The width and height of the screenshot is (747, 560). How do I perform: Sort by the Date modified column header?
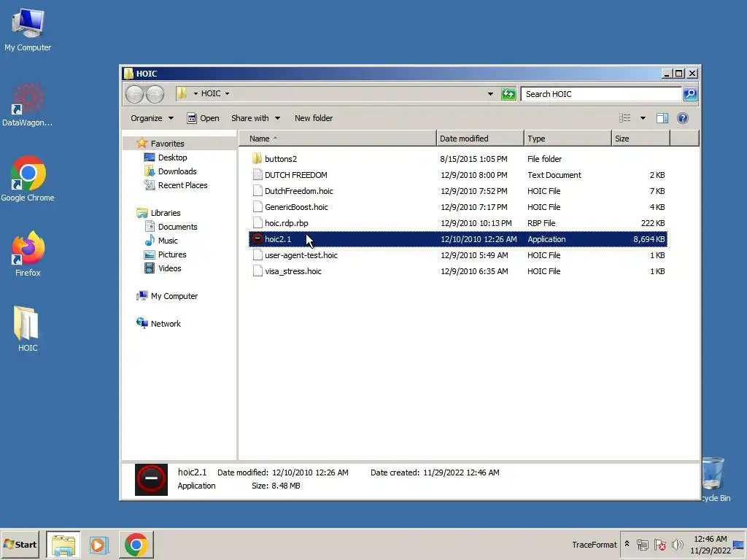[x=480, y=139]
